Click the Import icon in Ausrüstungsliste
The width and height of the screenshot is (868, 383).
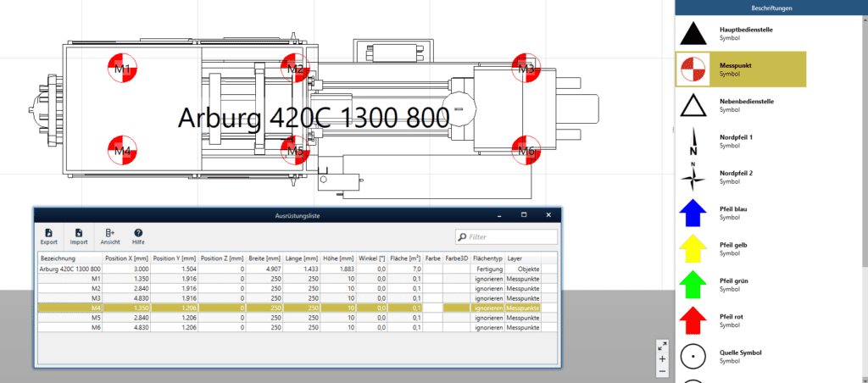79,237
